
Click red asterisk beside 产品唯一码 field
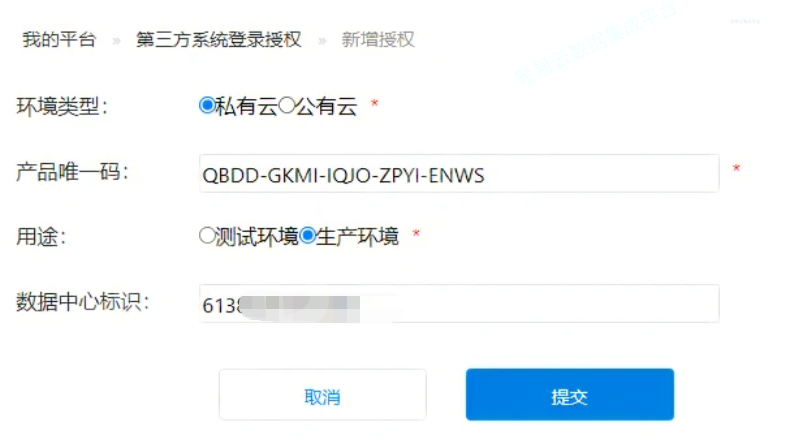pyautogui.click(x=736, y=168)
